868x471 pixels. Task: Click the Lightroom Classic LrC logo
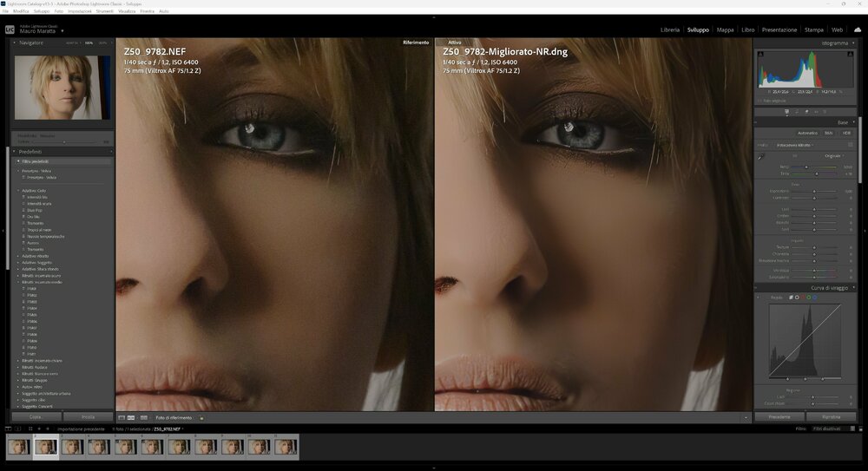coord(10,29)
